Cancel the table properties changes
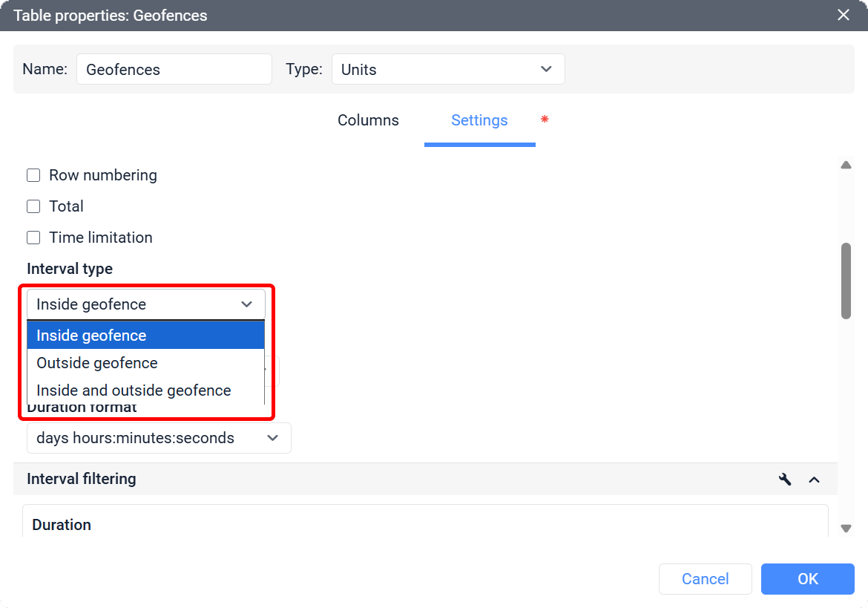Viewport: 868px width, 608px height. pos(705,578)
